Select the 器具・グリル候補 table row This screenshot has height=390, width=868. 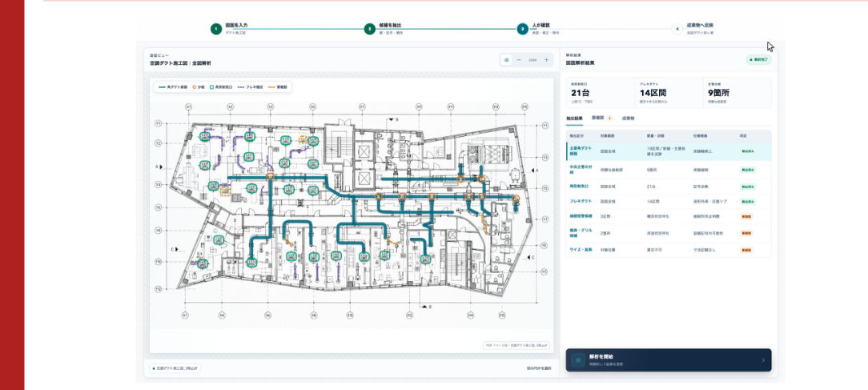click(669, 233)
